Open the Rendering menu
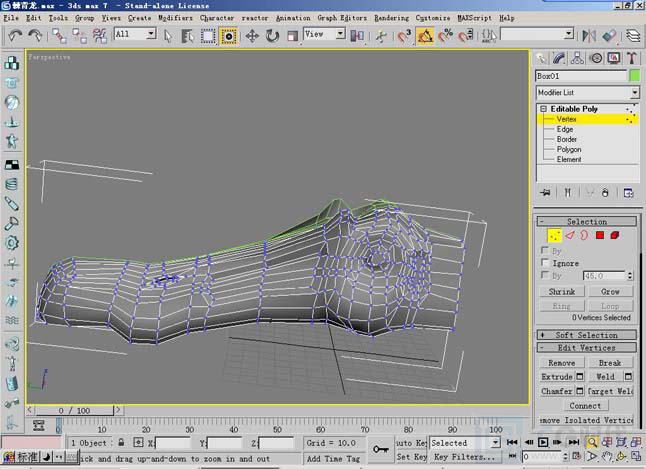 pos(391,18)
